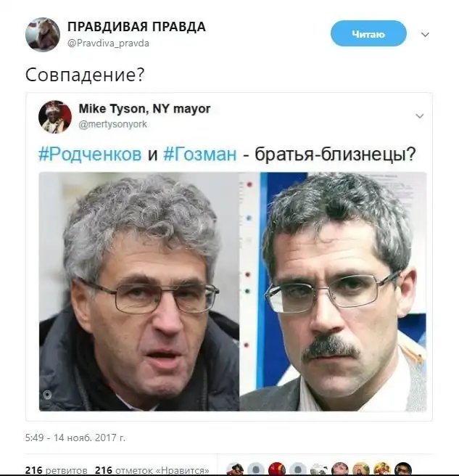Click the red liker avatar in the row
The image size is (459, 476).
click(277, 469)
